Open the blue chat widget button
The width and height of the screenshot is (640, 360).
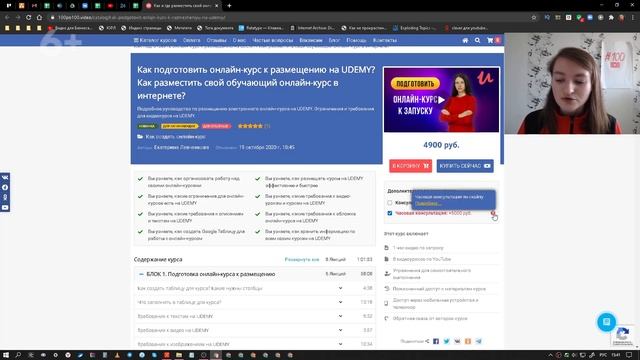point(607,322)
